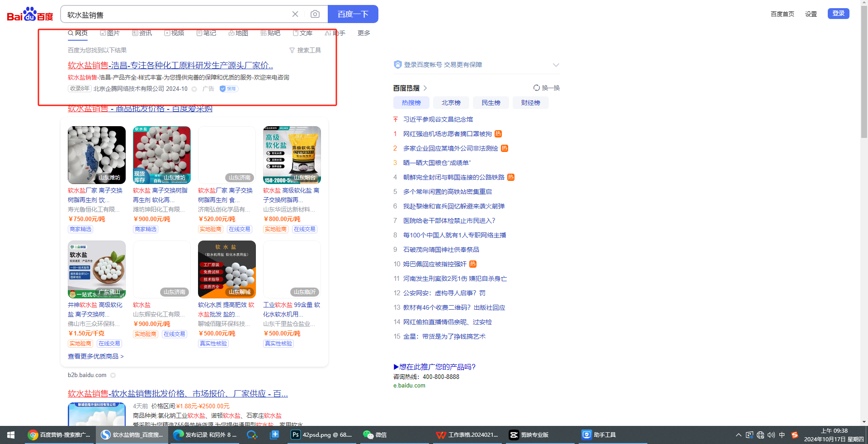The image size is (868, 444).
Task: Open the 搜索工具 filter options
Action: point(305,50)
